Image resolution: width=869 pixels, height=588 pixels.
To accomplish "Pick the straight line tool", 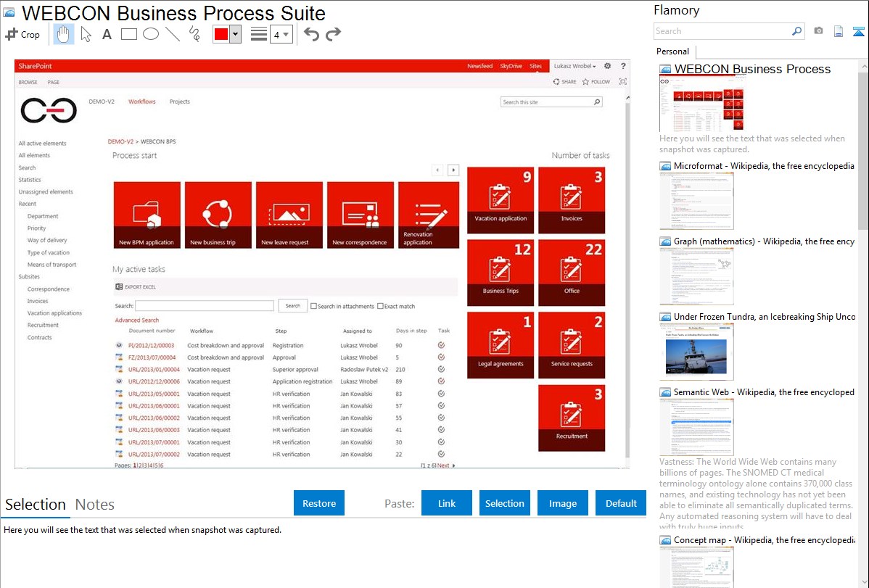I will pos(173,34).
